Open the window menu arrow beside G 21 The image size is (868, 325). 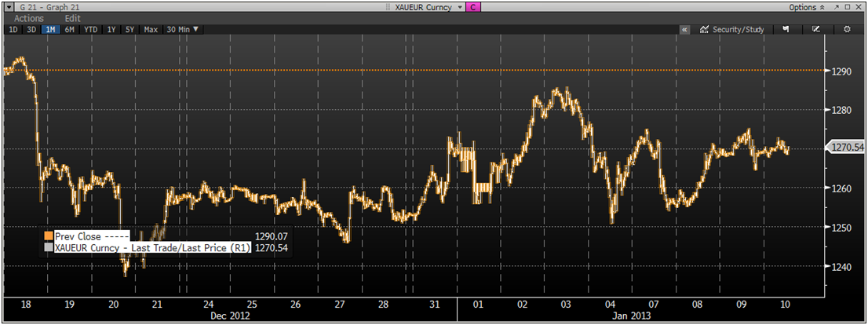tap(9, 8)
